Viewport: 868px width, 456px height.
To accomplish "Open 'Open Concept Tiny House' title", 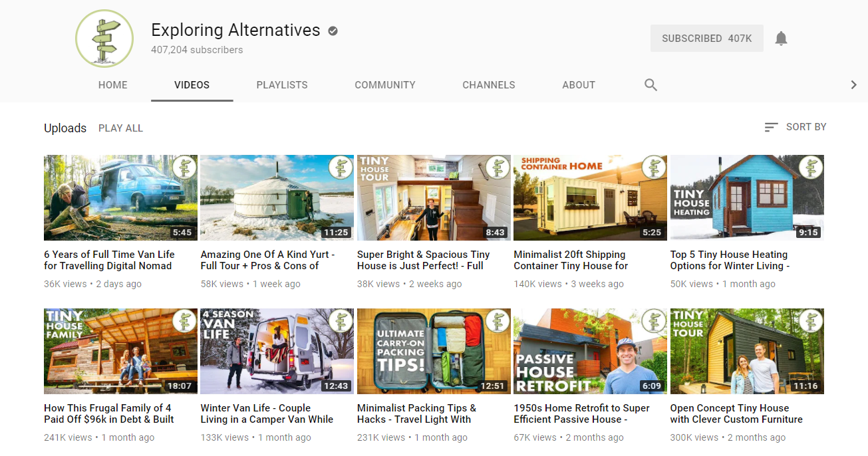I will [736, 413].
